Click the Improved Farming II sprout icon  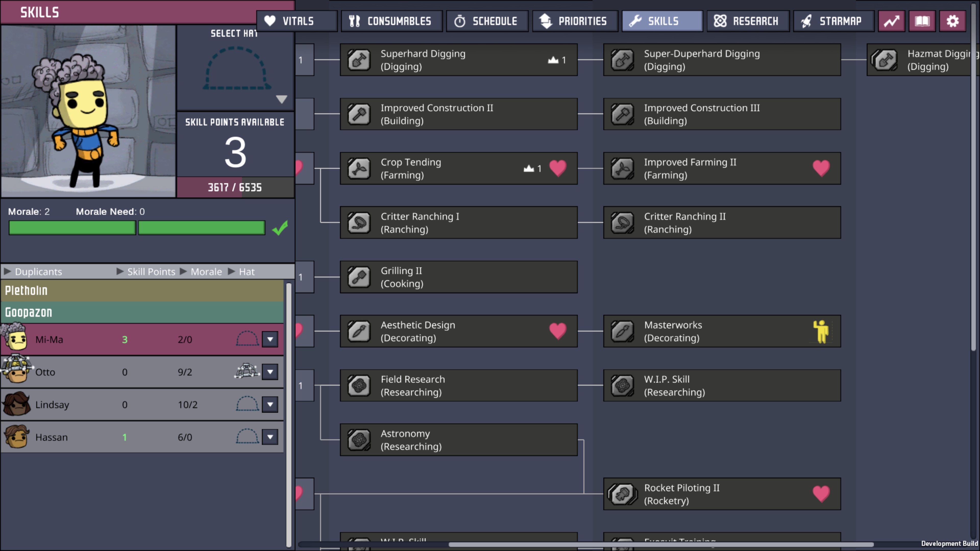pos(622,168)
